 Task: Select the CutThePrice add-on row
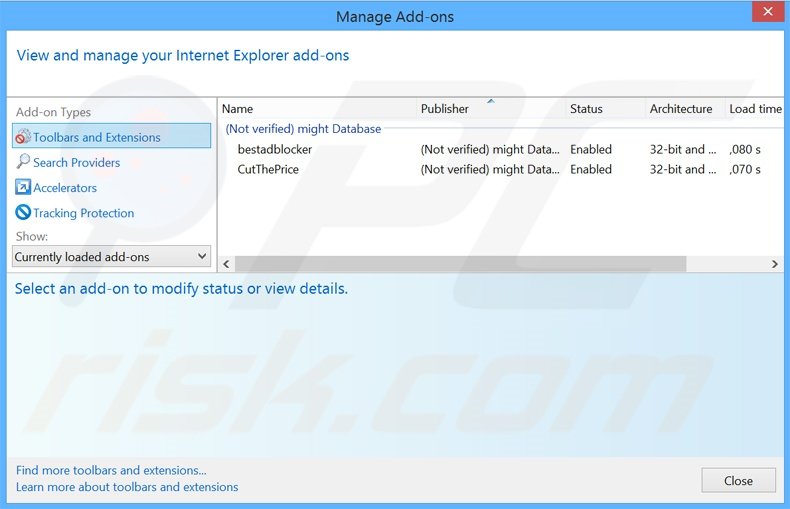[x=268, y=169]
